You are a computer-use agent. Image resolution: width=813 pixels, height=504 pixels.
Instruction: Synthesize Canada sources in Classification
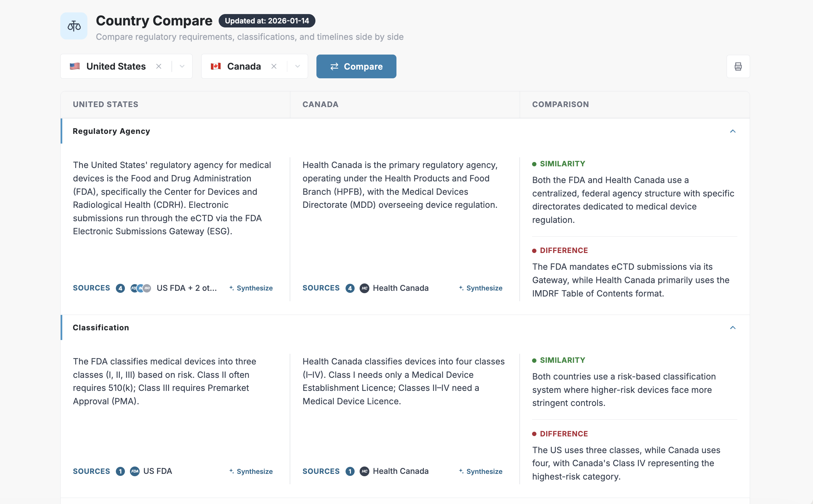[481, 472]
